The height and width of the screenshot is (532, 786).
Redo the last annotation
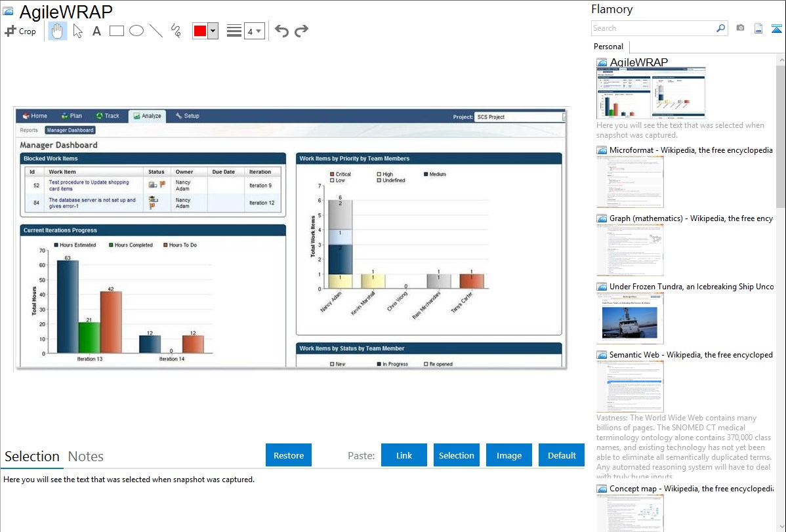pos(301,31)
